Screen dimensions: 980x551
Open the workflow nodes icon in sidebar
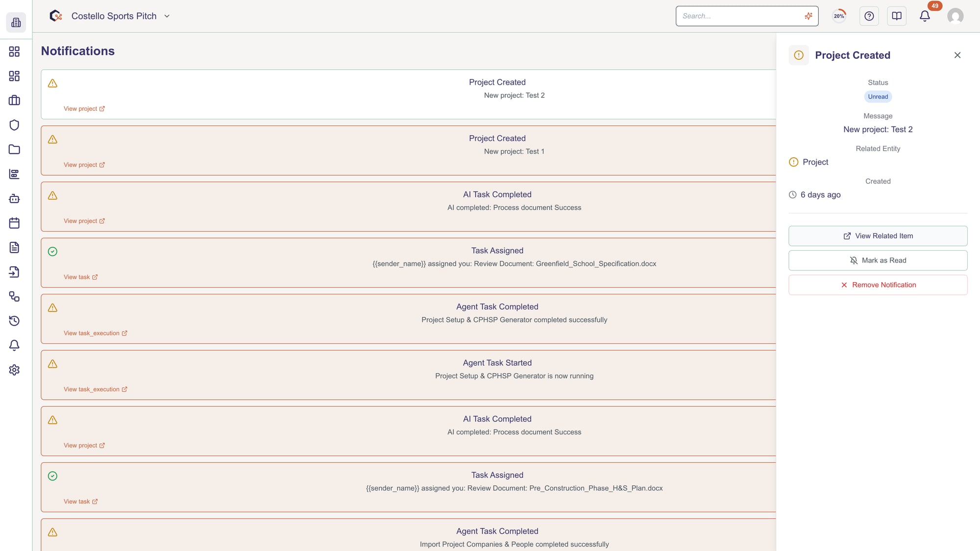point(14,297)
